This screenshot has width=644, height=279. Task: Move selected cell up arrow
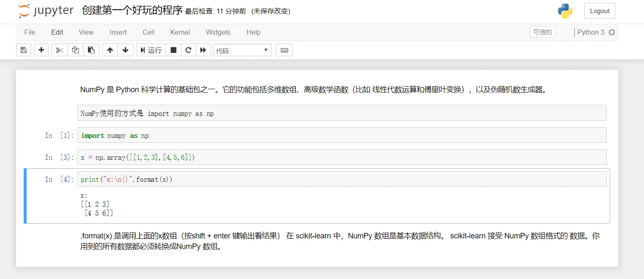coord(110,50)
